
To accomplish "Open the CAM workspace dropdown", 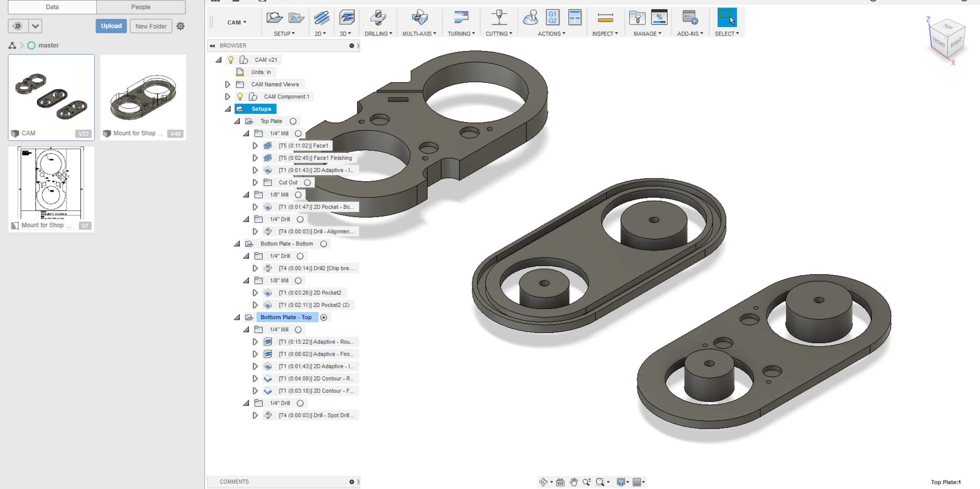I will [237, 22].
